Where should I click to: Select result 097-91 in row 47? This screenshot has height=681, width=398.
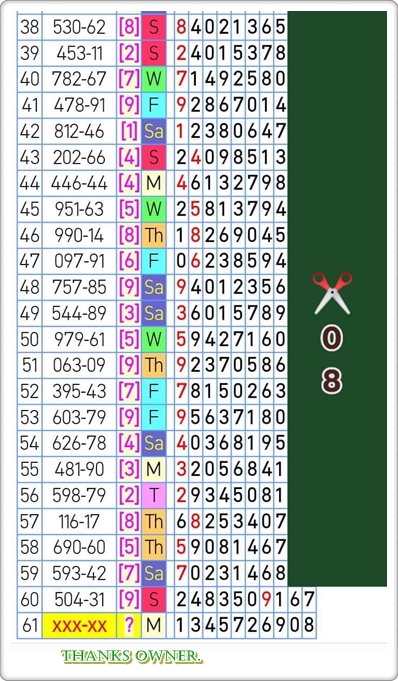tap(80, 261)
